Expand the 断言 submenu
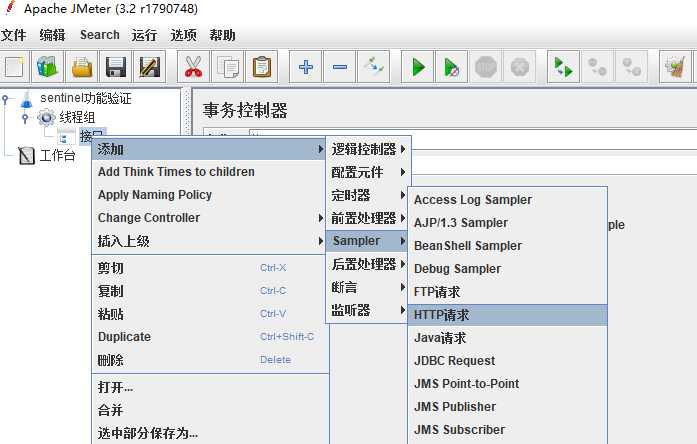The height and width of the screenshot is (444, 697). 367,287
